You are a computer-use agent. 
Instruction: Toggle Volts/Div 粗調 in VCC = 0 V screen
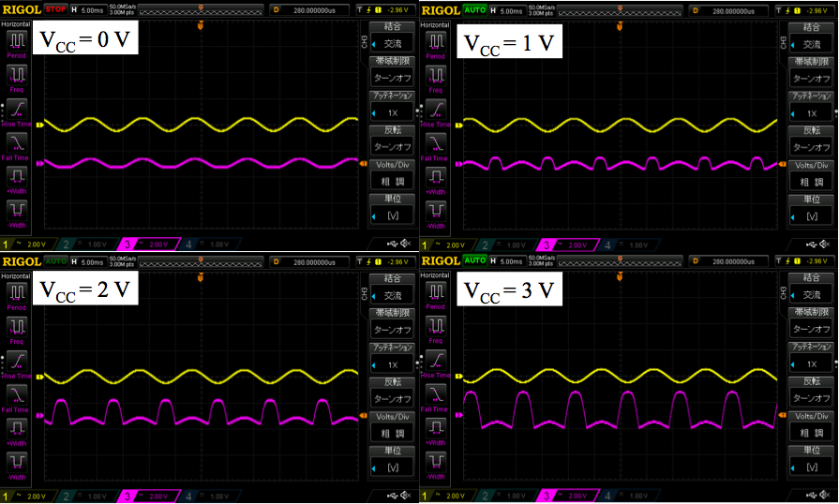(x=392, y=175)
